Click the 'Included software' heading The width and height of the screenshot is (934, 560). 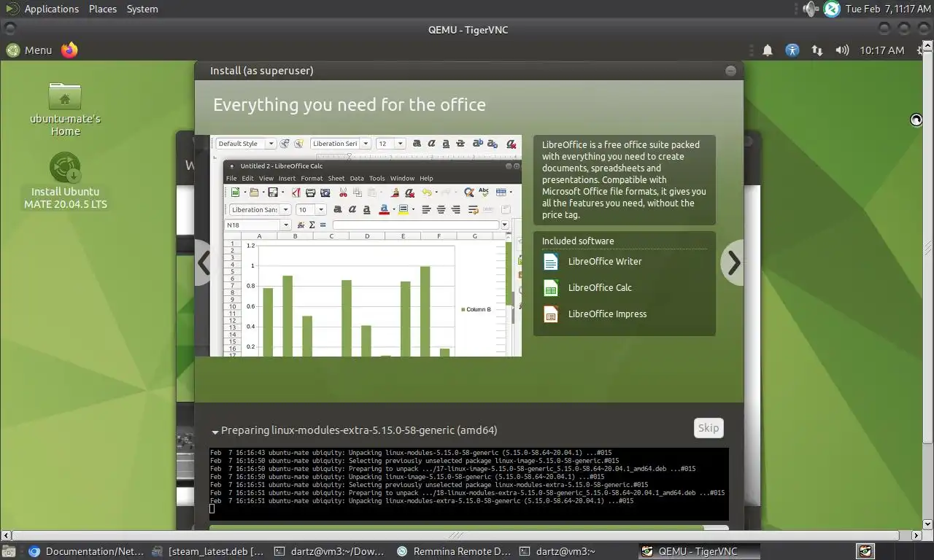click(x=578, y=241)
